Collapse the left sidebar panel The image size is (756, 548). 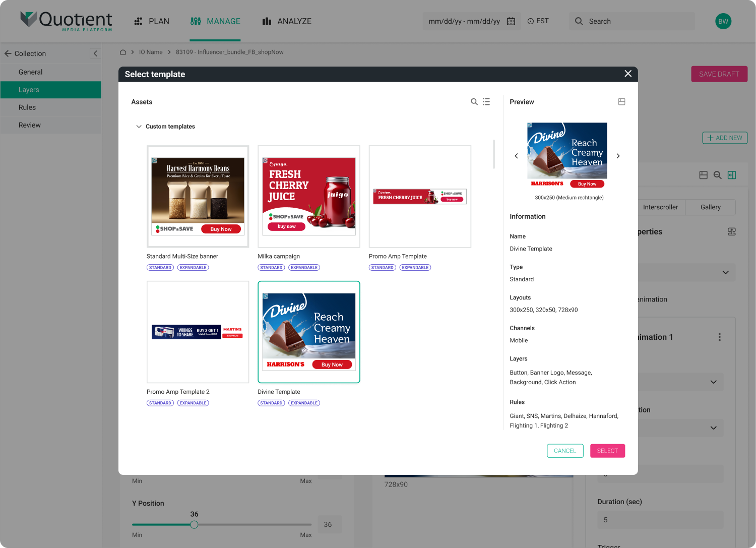[x=95, y=53]
